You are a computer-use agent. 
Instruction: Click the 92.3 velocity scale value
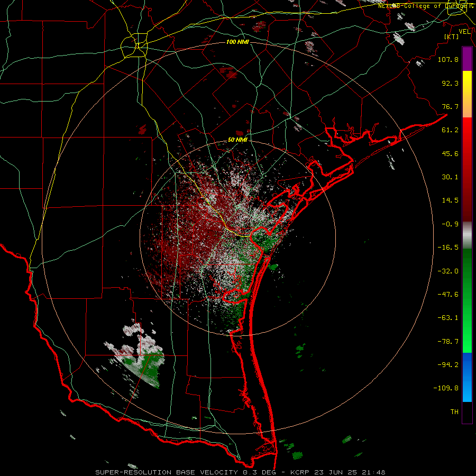pos(450,83)
